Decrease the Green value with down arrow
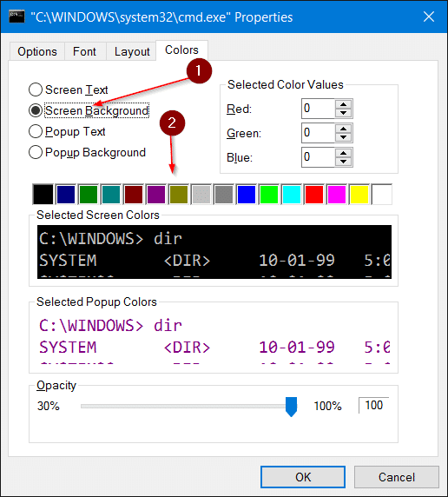 click(x=343, y=137)
